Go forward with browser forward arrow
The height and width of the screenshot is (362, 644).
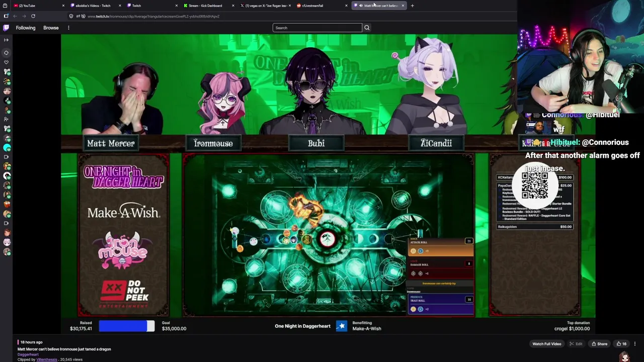tap(24, 16)
